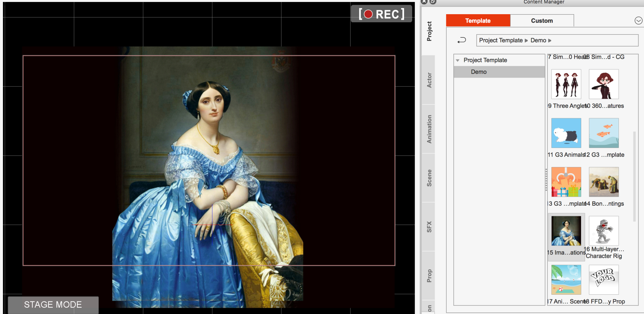Screen dimensions: 644x314
Task: Click Project Template in breadcrumb path
Action: click(501, 40)
